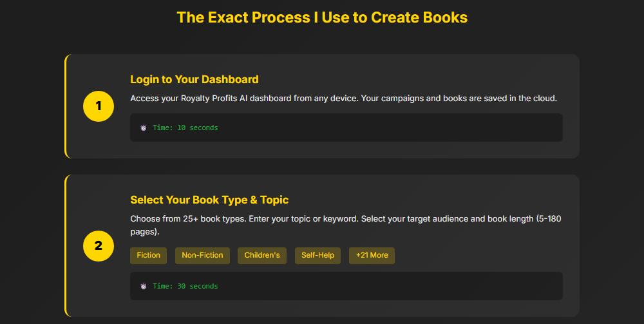Select the Fiction book type tag
This screenshot has width=644, height=324.
pyautogui.click(x=149, y=255)
